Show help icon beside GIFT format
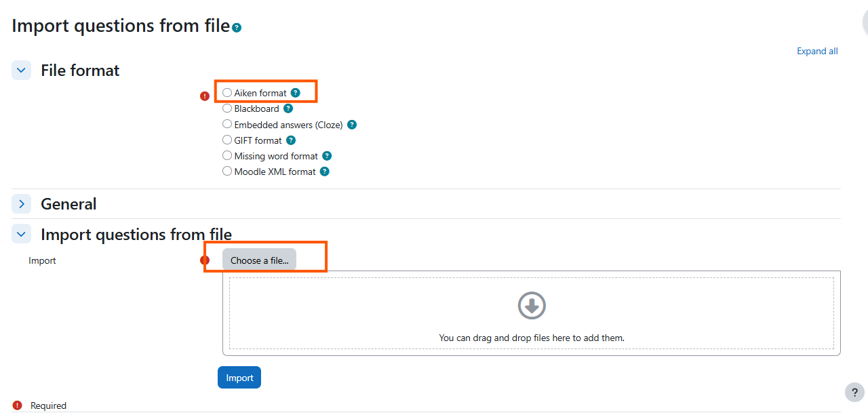 click(x=291, y=140)
